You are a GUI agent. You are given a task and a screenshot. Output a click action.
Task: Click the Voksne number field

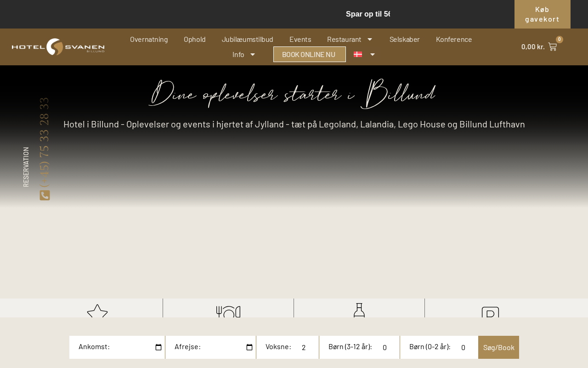tap(305, 347)
